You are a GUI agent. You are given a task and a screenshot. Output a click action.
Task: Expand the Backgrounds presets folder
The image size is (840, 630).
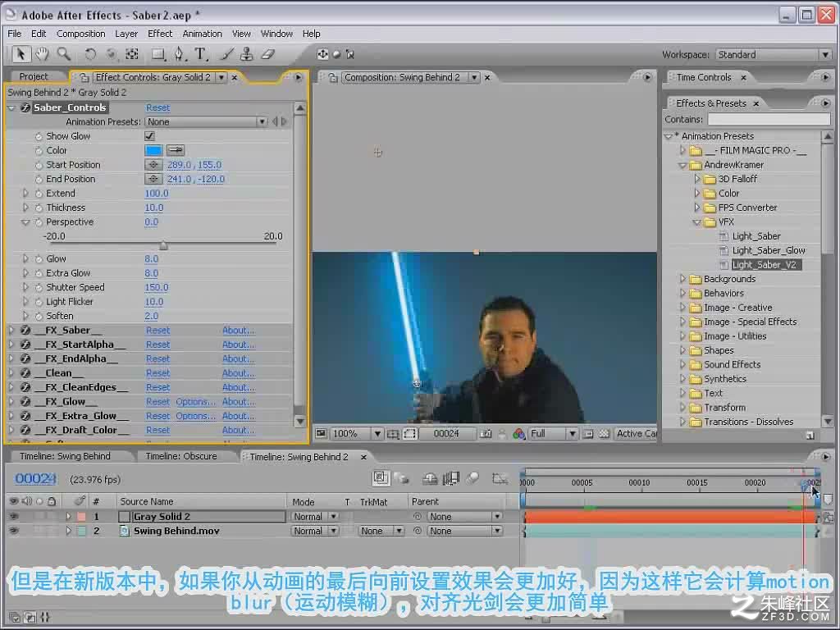tap(682, 279)
